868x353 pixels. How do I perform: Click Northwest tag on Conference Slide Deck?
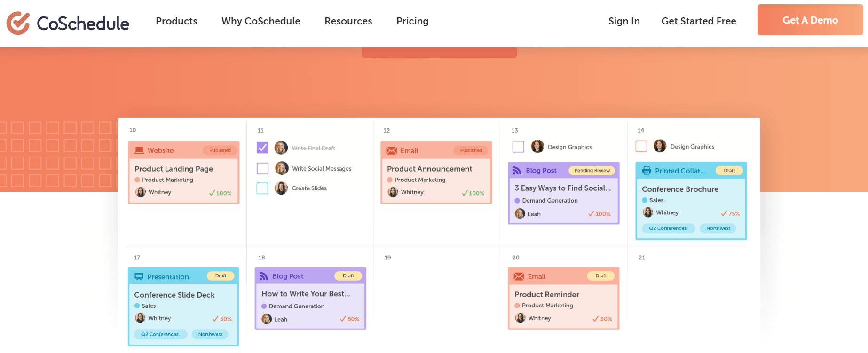tap(210, 335)
